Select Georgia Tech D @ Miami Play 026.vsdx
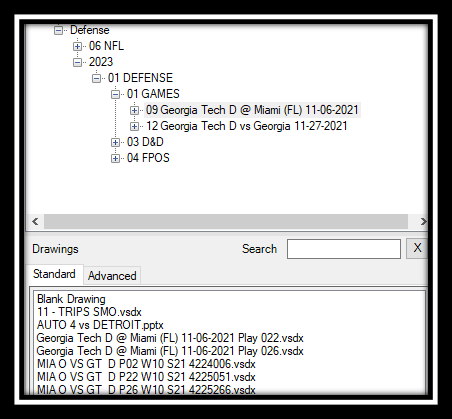This screenshot has height=419, width=452. pyautogui.click(x=170, y=351)
